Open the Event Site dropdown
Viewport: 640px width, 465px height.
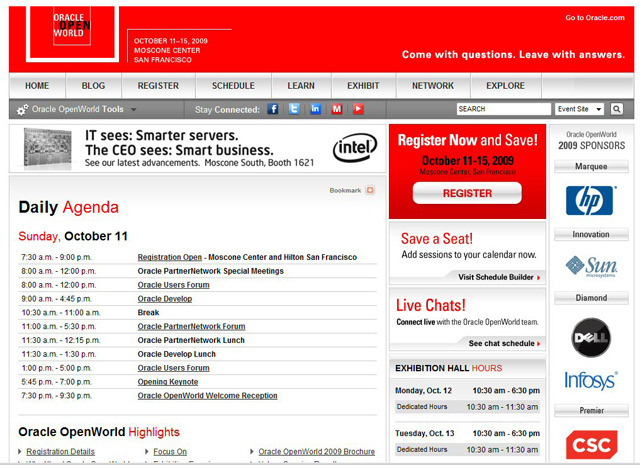click(x=579, y=109)
